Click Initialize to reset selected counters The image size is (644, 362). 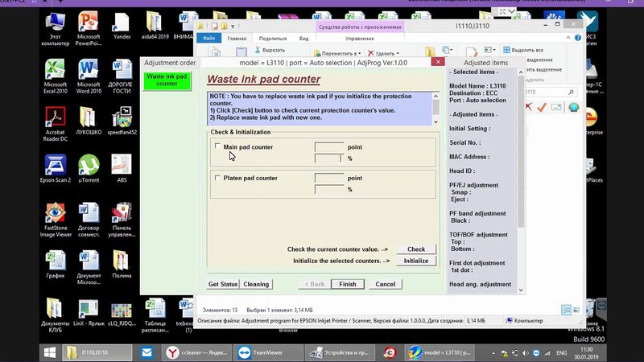(x=415, y=261)
